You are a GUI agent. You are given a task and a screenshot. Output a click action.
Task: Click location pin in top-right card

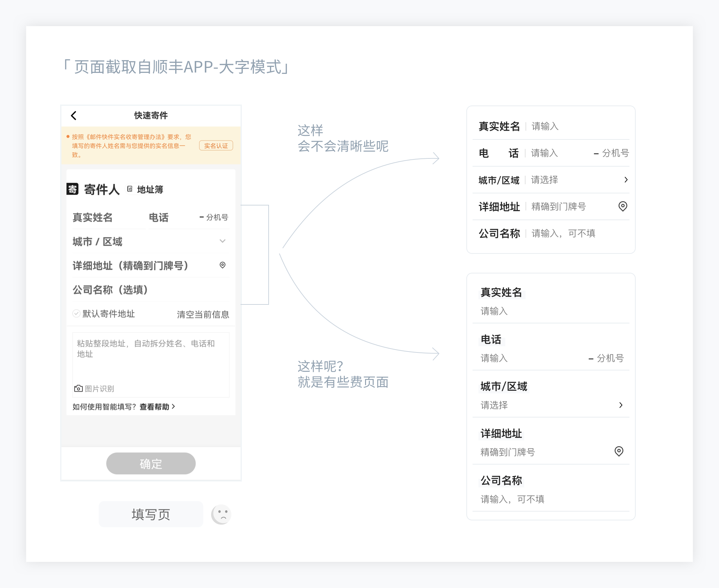coord(623,206)
